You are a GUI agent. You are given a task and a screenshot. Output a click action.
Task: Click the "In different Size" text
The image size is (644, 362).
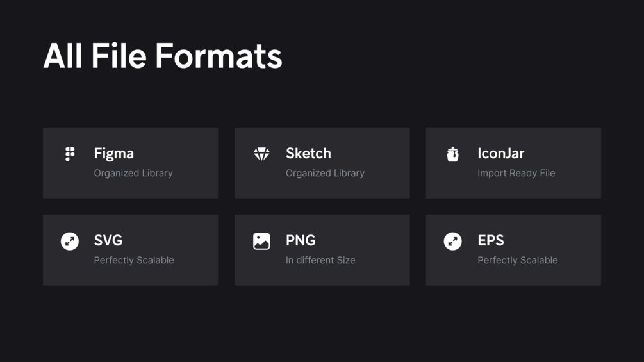pyautogui.click(x=320, y=260)
